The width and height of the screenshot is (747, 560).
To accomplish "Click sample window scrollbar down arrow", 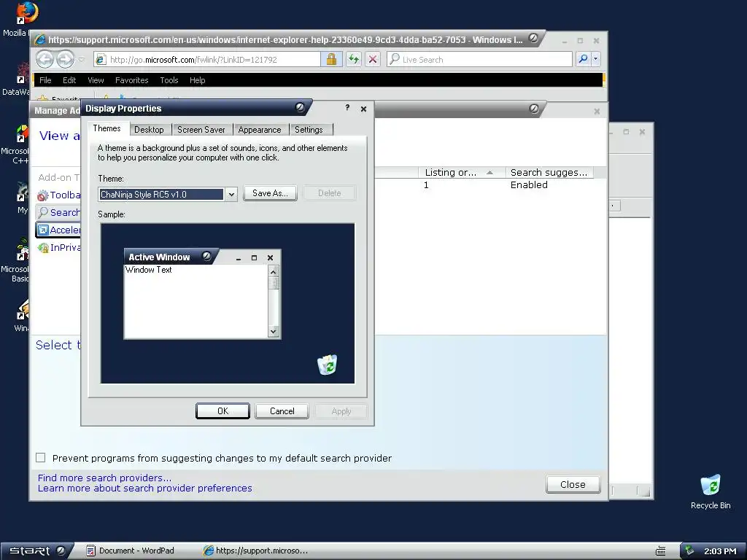I will pyautogui.click(x=273, y=332).
